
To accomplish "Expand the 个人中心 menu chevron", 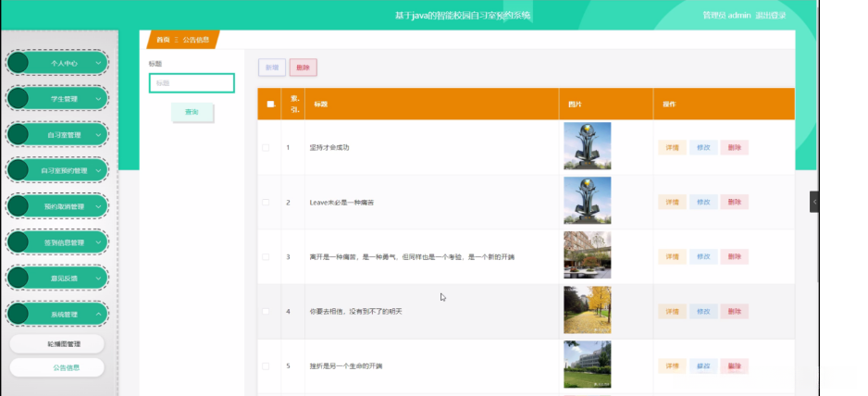I will pos(98,63).
